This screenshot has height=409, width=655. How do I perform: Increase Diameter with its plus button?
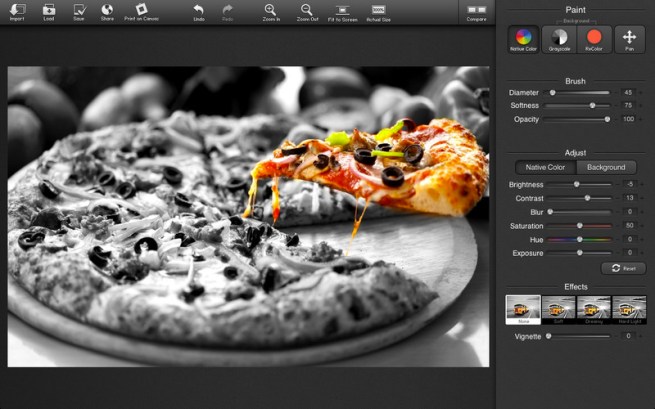[640, 93]
